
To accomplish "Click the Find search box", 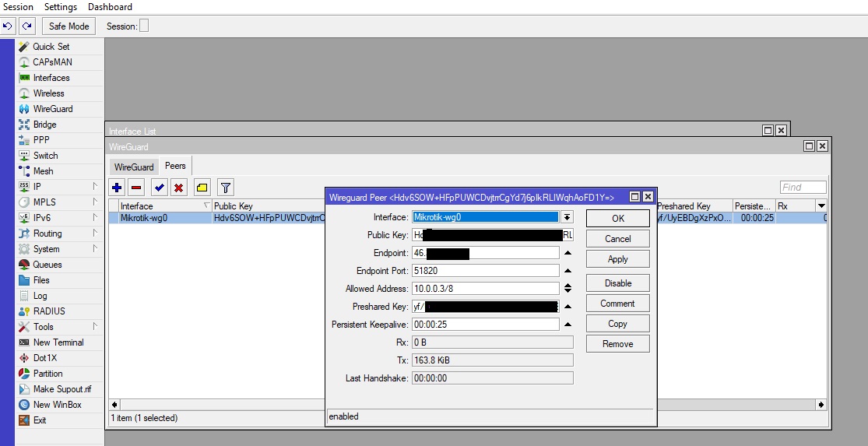I will pos(803,187).
